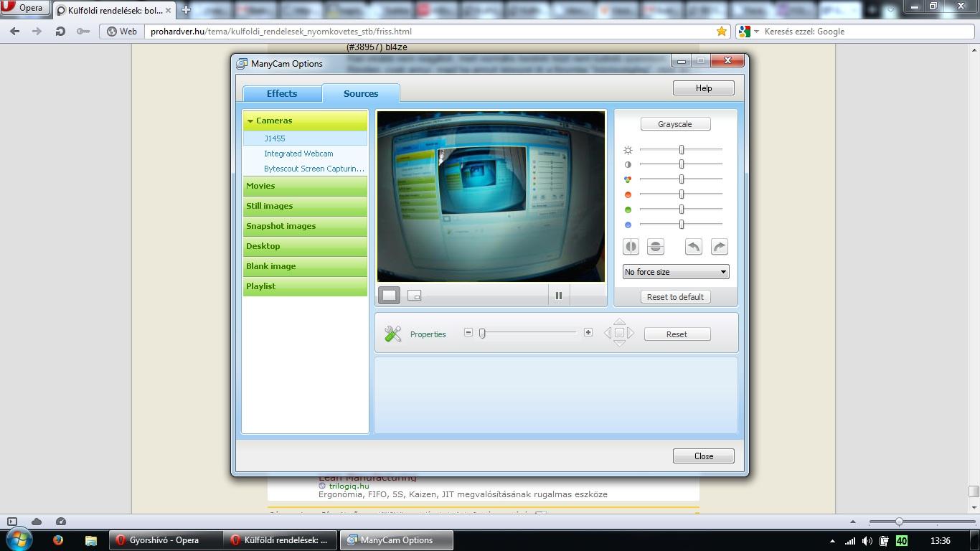Screen dimensions: 980x551
Task: Click the brightness sun icon
Action: [x=628, y=150]
